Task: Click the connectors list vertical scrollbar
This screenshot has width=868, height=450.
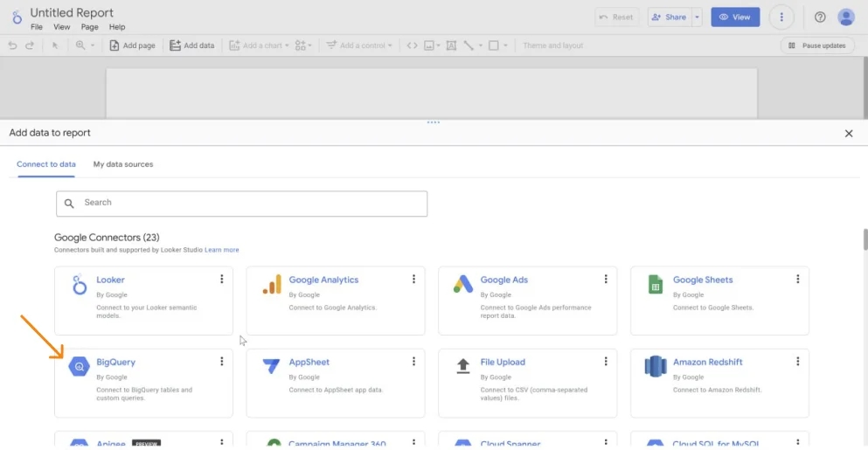Action: [865, 239]
